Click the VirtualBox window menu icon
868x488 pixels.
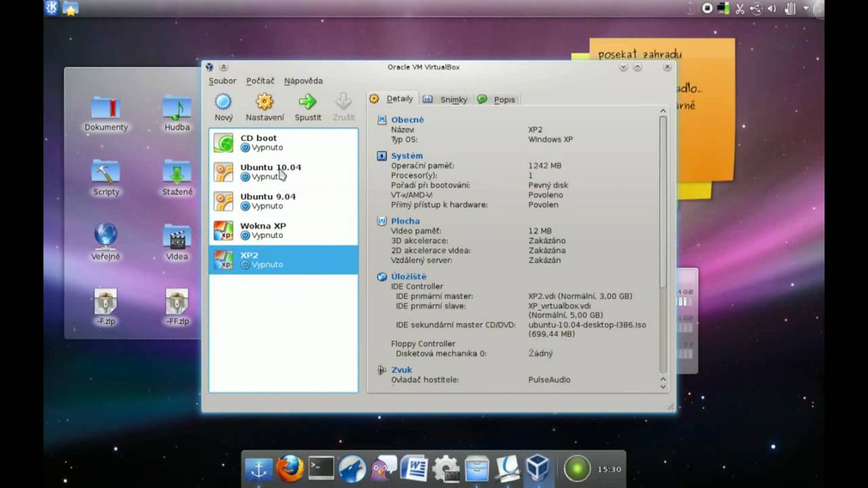point(210,67)
